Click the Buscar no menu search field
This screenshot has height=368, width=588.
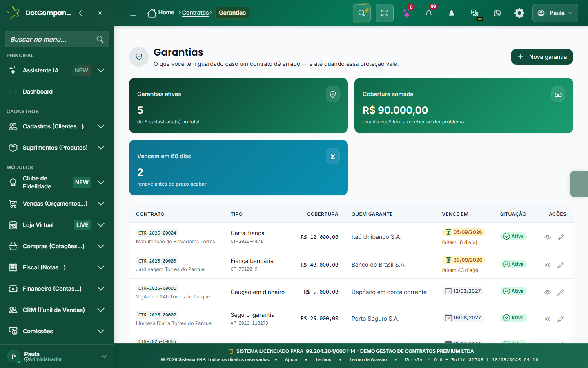point(57,39)
